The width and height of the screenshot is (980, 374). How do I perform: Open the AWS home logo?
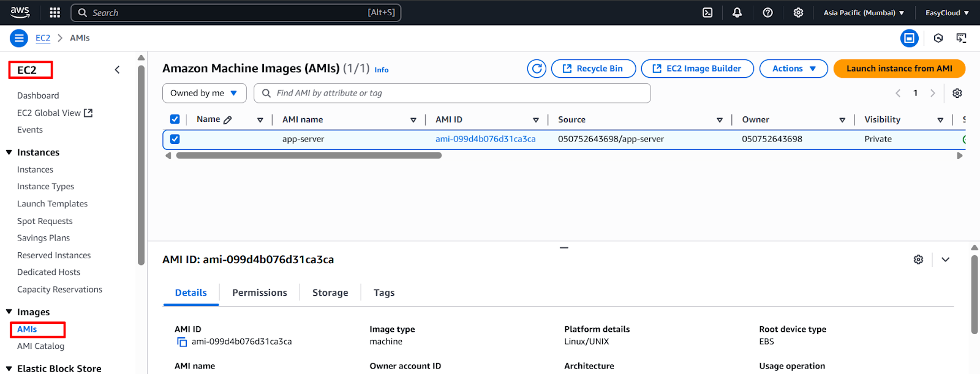(x=20, y=12)
